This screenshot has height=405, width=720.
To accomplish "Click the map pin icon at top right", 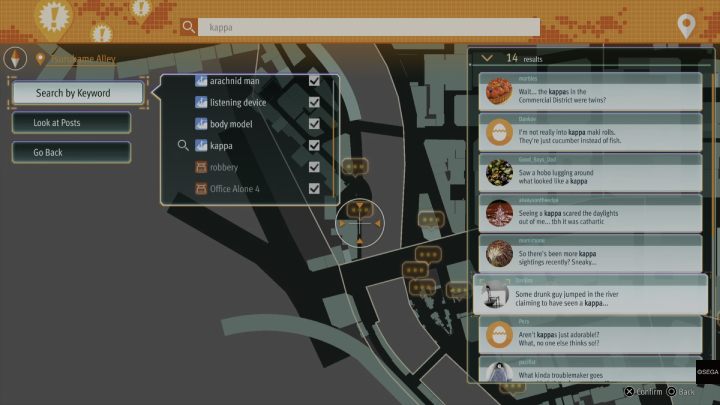I will 686,25.
